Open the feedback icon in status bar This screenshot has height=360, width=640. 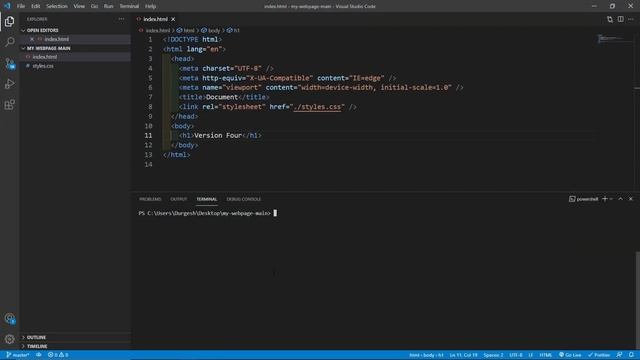click(x=619, y=355)
